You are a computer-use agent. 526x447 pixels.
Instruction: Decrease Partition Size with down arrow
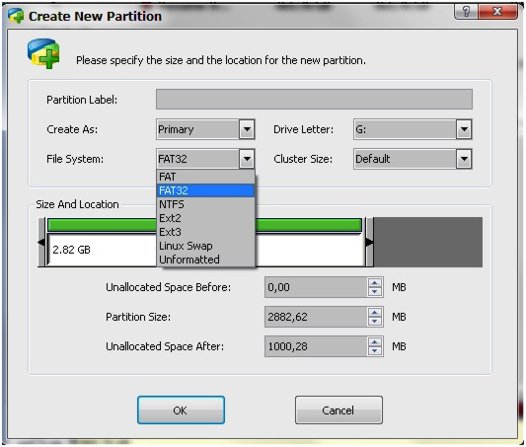(x=374, y=321)
